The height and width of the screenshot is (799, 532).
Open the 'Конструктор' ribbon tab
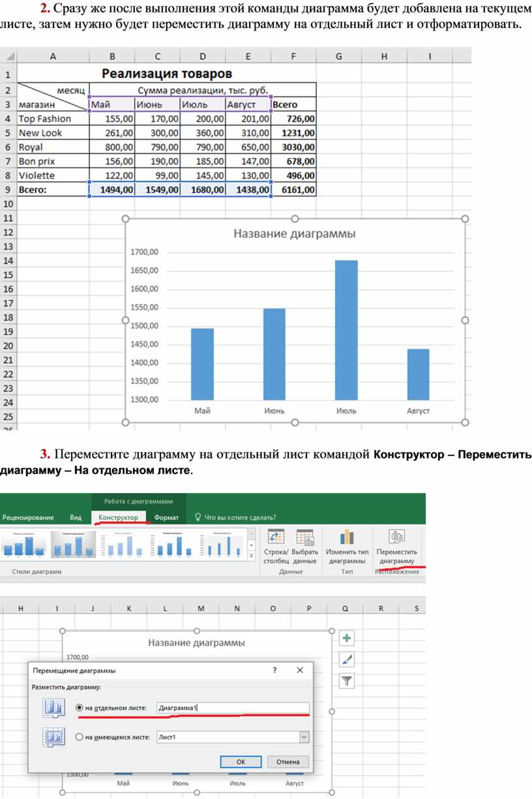[x=119, y=517]
